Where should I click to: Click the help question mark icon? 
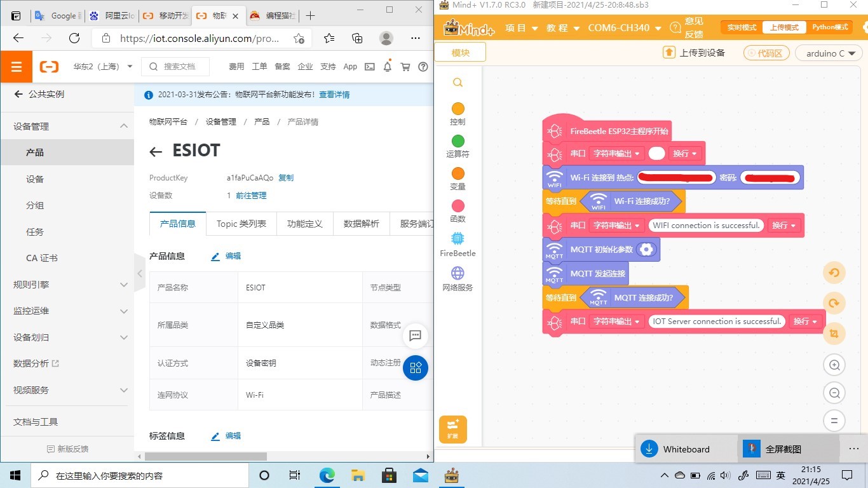(x=423, y=67)
